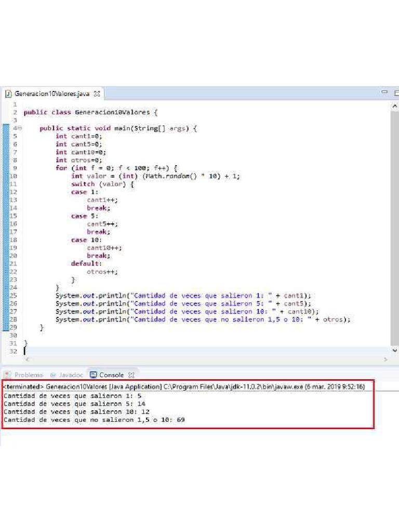
Task: Click the Javadoc @ icon
Action: (x=53, y=375)
